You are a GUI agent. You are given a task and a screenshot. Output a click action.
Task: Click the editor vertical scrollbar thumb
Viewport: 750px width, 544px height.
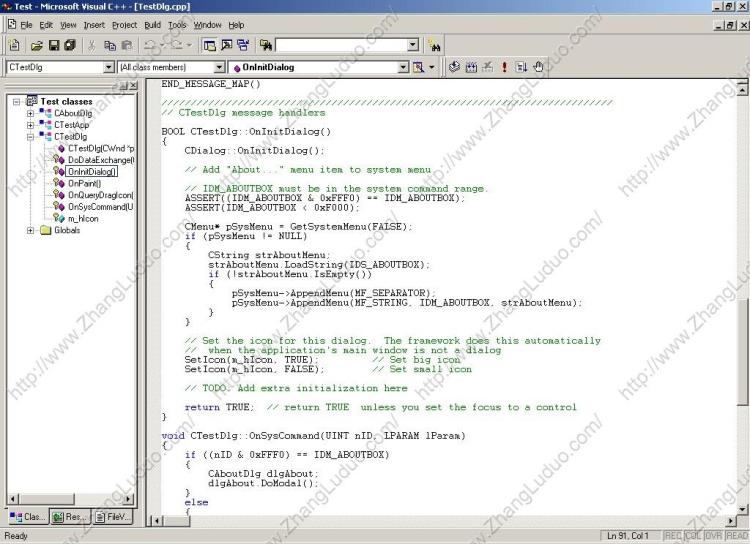tap(742, 352)
